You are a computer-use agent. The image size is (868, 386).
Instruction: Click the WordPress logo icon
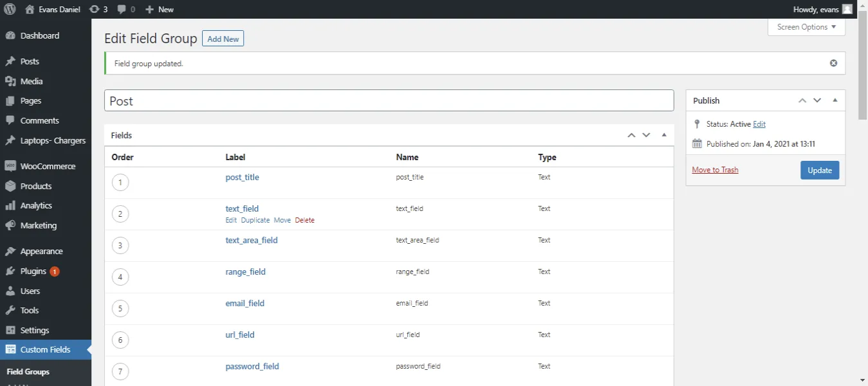[10, 9]
